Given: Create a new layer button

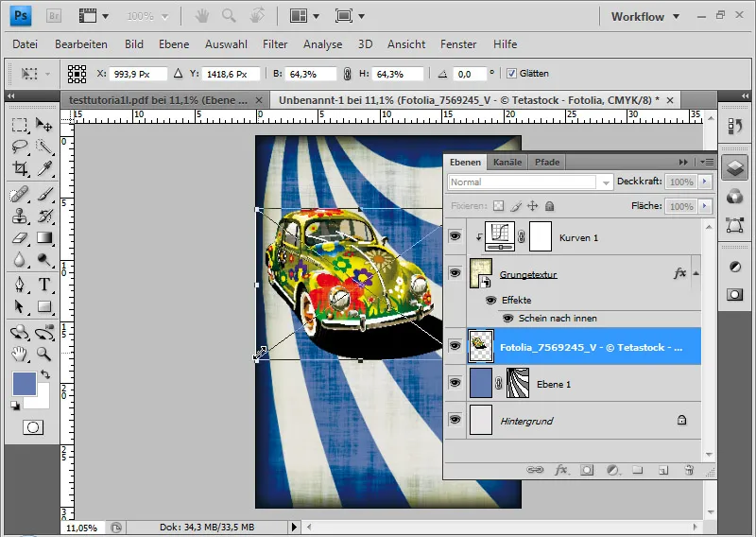Looking at the screenshot, I should pyautogui.click(x=663, y=470).
